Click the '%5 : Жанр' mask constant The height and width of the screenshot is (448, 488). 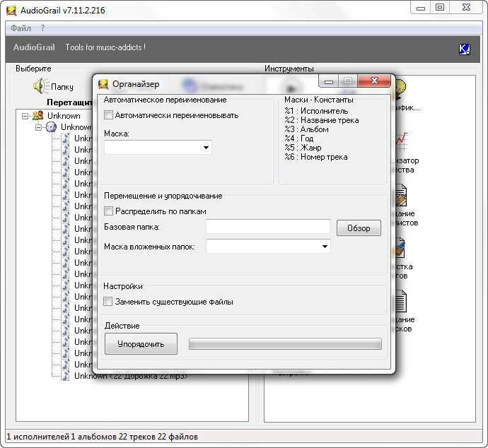[x=303, y=148]
